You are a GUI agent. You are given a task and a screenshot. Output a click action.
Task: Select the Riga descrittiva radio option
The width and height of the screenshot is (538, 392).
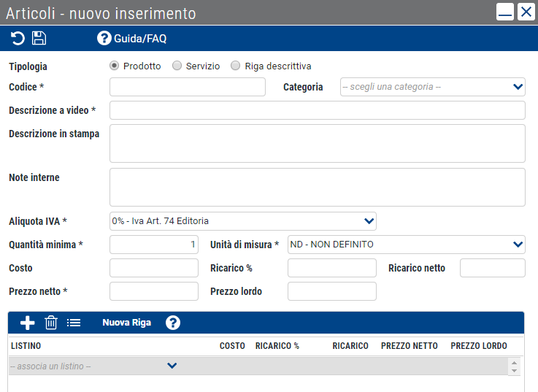pyautogui.click(x=235, y=66)
